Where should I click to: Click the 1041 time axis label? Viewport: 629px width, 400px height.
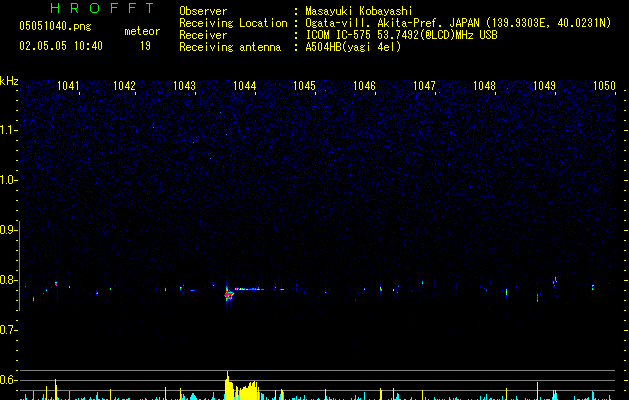(68, 86)
